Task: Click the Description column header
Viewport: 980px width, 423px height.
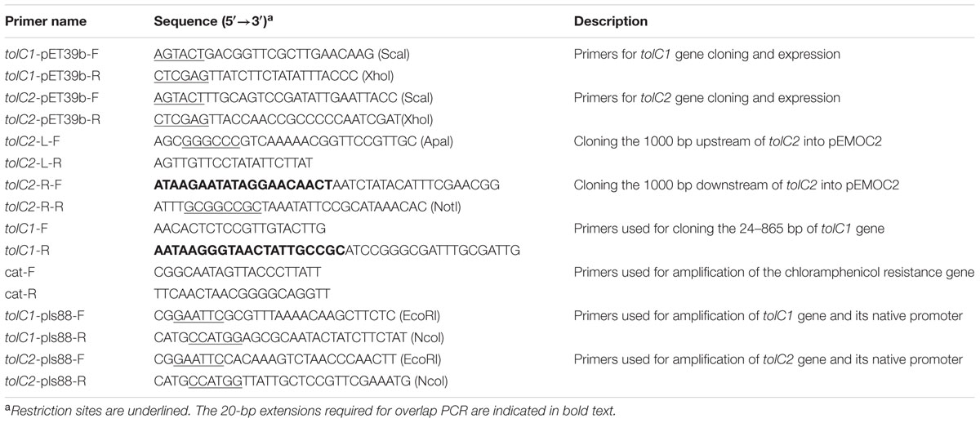Action: click(x=611, y=21)
